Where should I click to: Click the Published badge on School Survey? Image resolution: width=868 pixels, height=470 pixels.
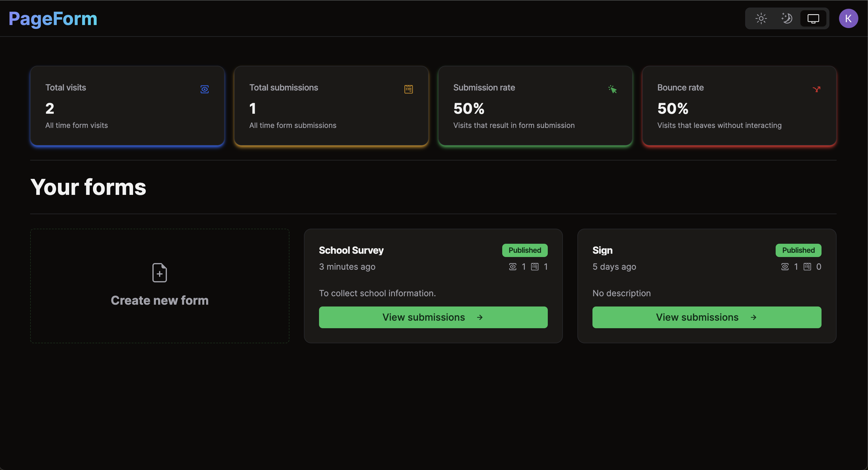[x=525, y=250]
